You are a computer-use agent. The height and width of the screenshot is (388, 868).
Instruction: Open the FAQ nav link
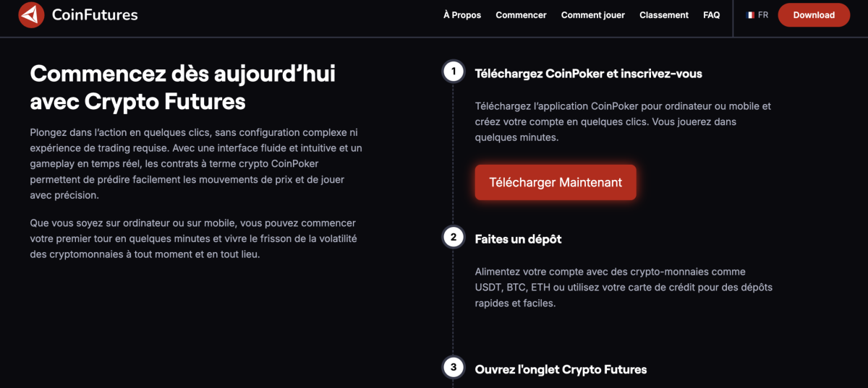(712, 15)
